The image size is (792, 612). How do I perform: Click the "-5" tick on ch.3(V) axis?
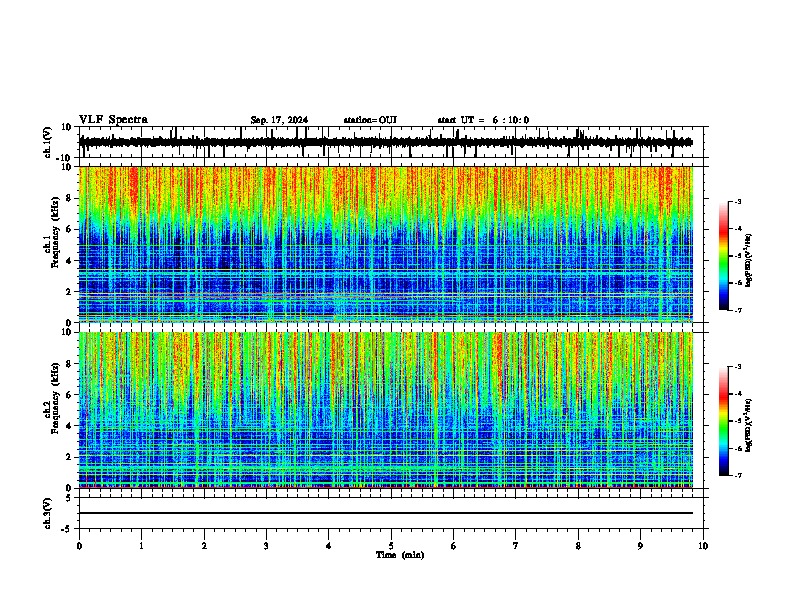point(68,529)
